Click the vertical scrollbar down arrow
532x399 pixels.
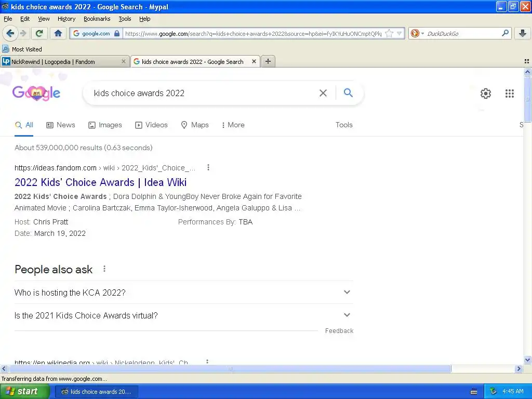[527, 360]
